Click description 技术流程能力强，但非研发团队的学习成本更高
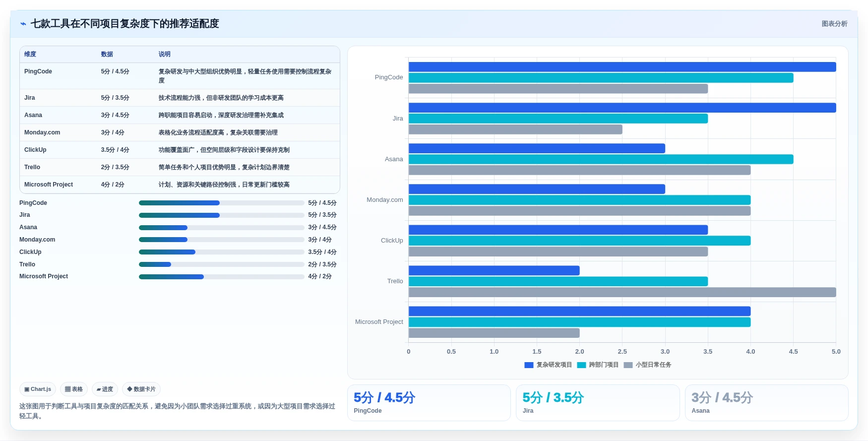868x441 pixels. click(221, 98)
